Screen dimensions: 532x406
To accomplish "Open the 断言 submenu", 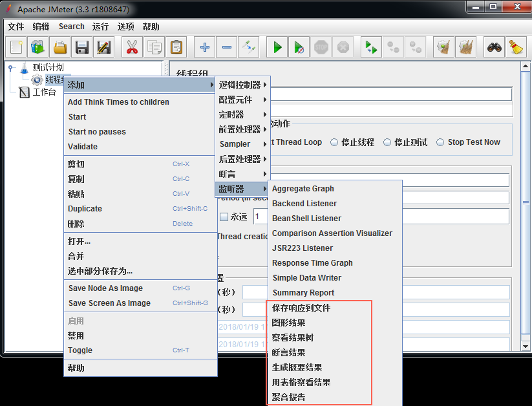I will coord(242,174).
